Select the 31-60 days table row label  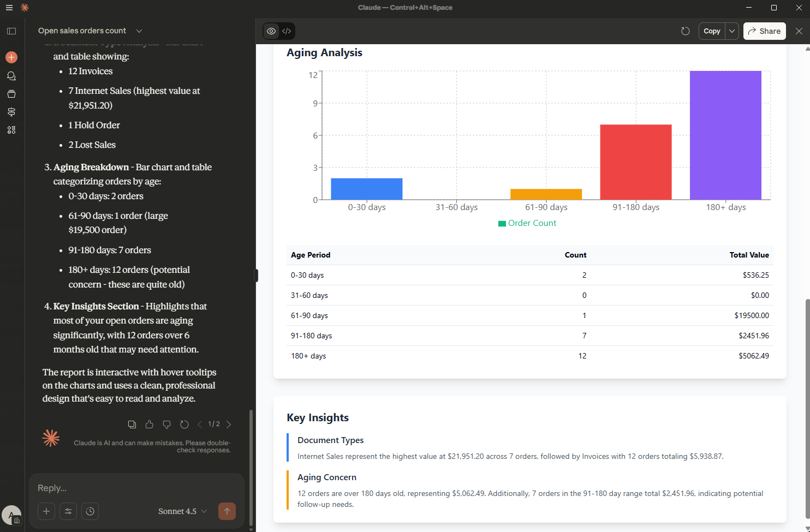point(309,295)
